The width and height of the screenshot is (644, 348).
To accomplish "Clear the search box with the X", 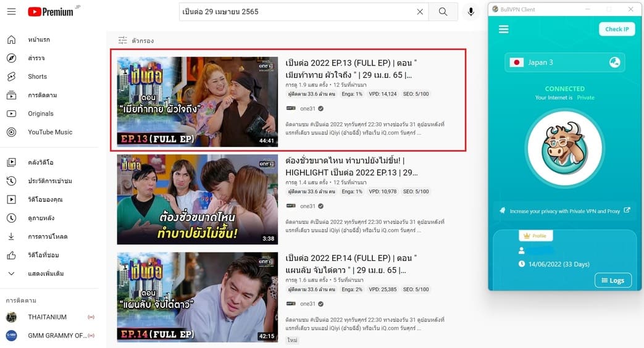I will point(420,12).
